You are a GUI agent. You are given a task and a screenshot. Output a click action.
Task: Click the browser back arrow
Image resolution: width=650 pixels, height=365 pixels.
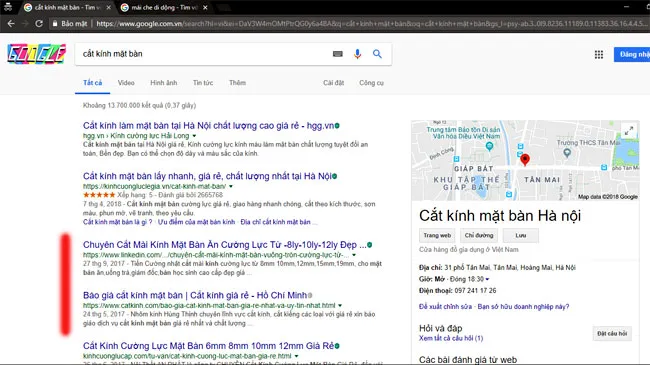[x=11, y=24]
